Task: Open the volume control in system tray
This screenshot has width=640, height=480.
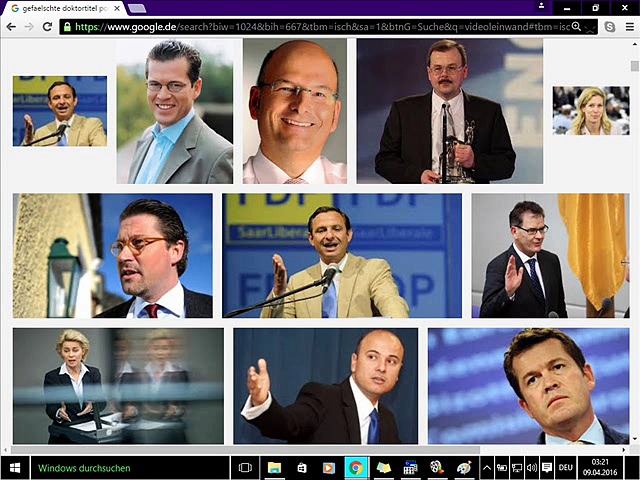Action: click(x=532, y=467)
